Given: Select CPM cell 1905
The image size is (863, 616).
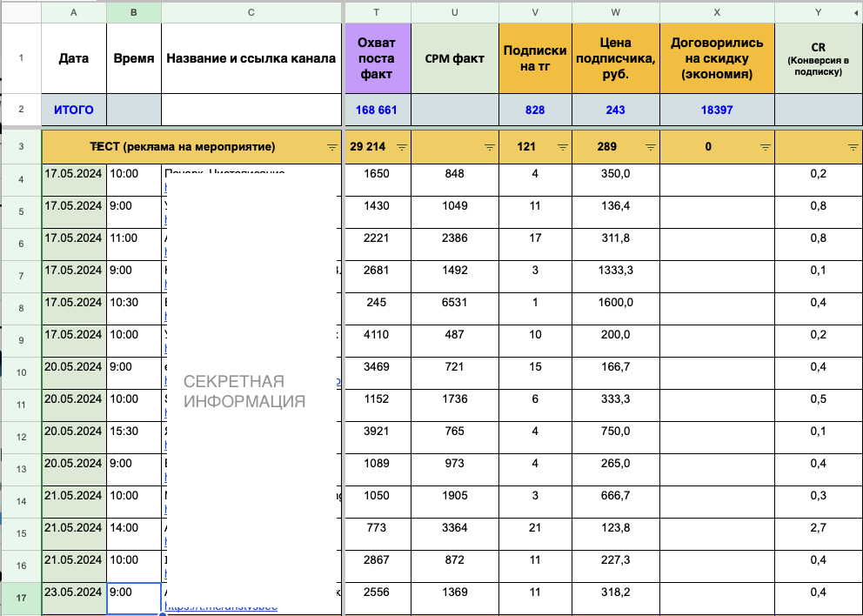Looking at the screenshot, I should (455, 502).
